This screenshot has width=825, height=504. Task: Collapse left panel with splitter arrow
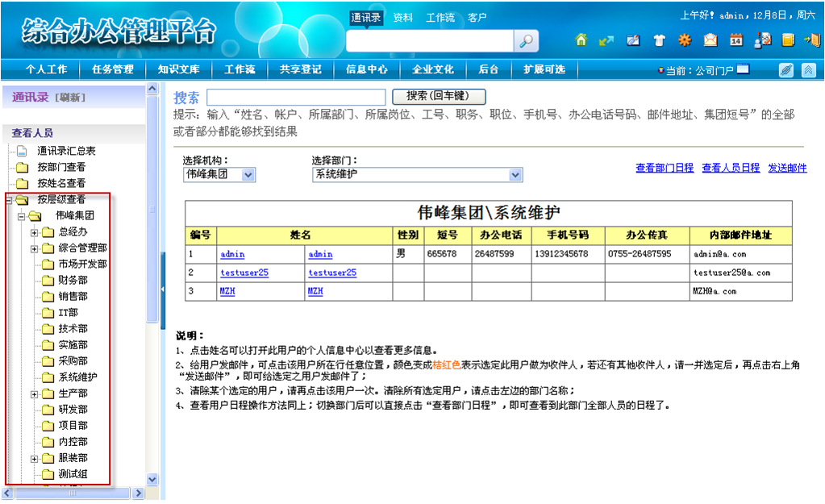[163, 289]
